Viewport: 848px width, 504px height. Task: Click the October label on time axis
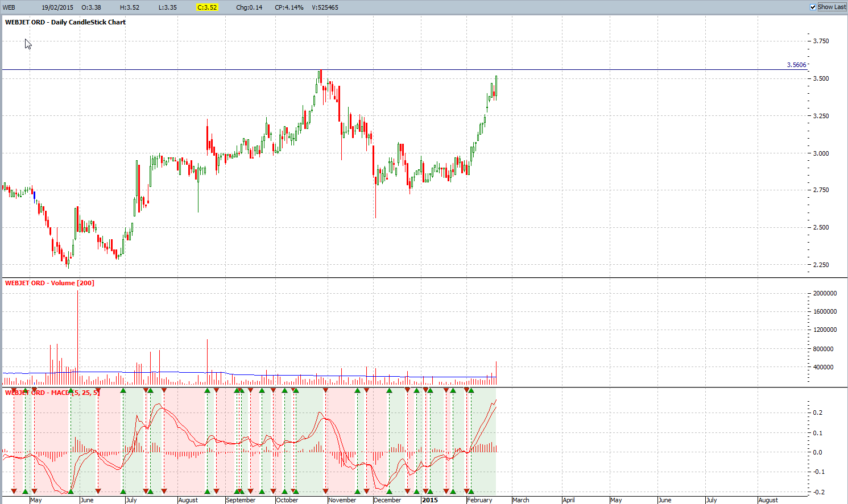point(287,500)
